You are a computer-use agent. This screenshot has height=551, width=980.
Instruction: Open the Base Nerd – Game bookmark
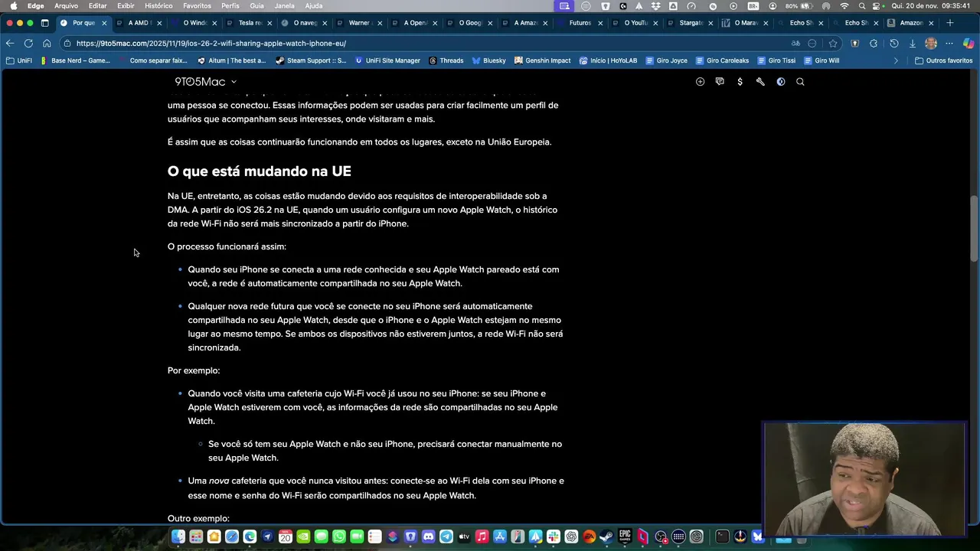pyautogui.click(x=74, y=60)
